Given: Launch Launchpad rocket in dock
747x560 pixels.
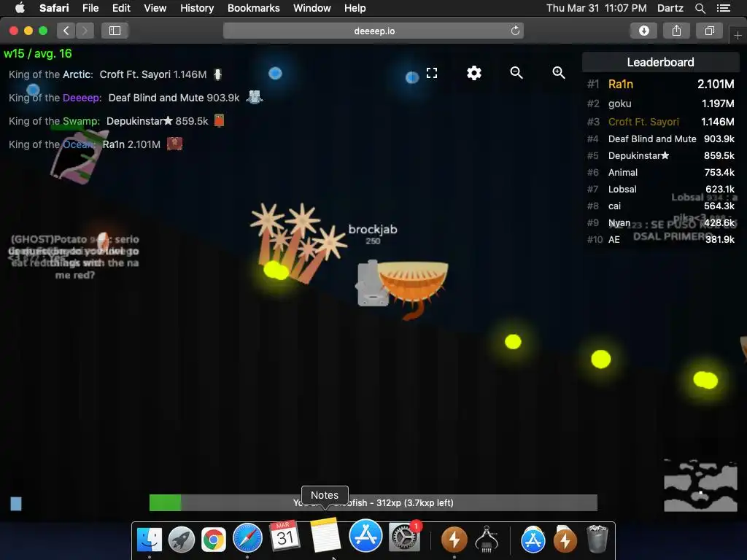Looking at the screenshot, I should [x=182, y=539].
